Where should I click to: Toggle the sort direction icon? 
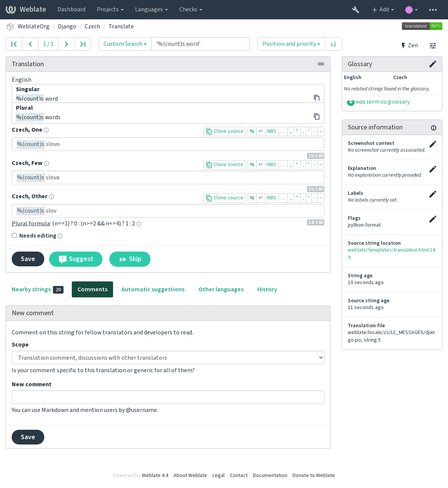click(333, 44)
